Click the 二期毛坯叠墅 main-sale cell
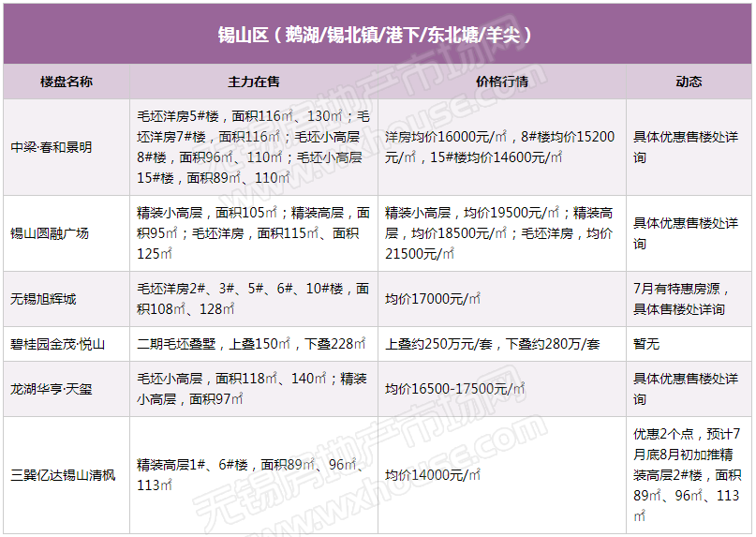The width and height of the screenshot is (756, 537). [x=251, y=344]
